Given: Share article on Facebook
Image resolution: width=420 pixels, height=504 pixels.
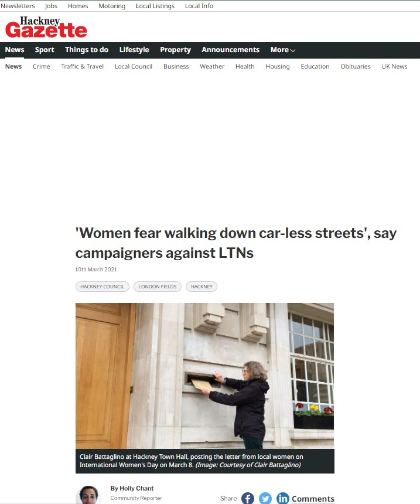Looking at the screenshot, I should pos(248,498).
